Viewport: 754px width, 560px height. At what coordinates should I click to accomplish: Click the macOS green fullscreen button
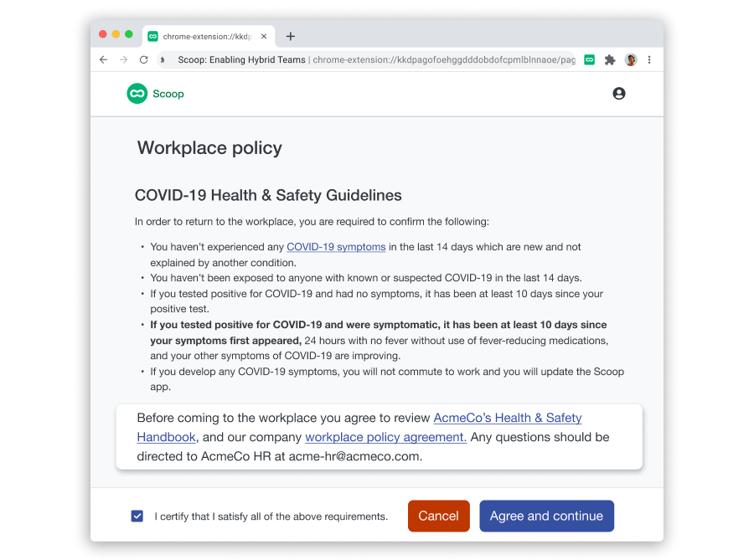[x=128, y=34]
